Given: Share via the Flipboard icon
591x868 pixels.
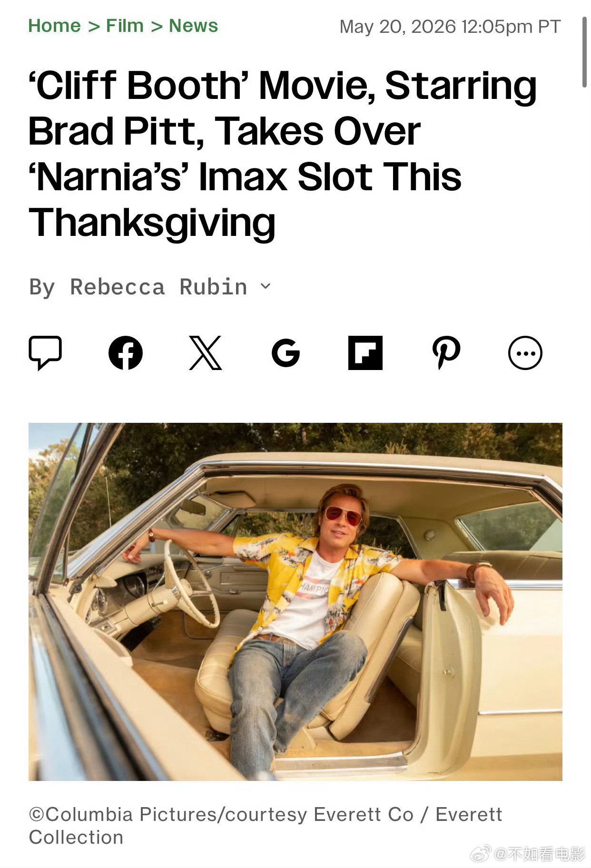Looking at the screenshot, I should click(x=365, y=353).
